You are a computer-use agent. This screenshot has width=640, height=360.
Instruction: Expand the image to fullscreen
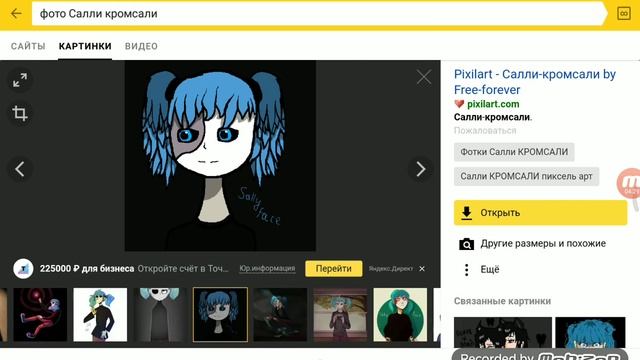pyautogui.click(x=20, y=80)
